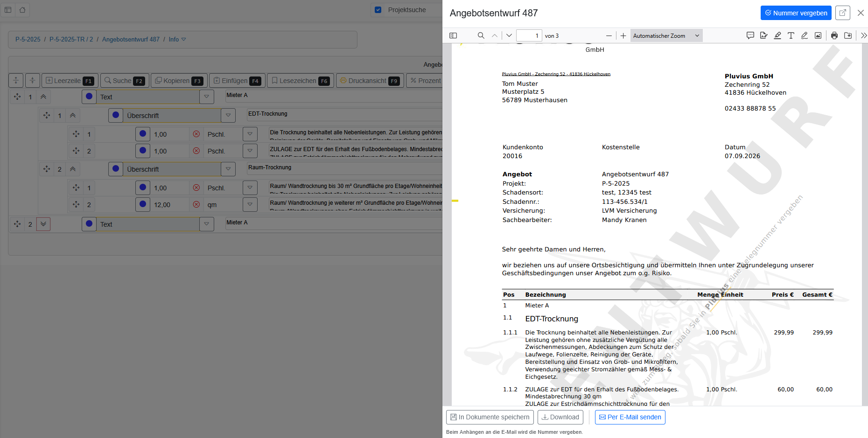
Task: Toggle the Projektsuche checkbox
Action: 378,10
